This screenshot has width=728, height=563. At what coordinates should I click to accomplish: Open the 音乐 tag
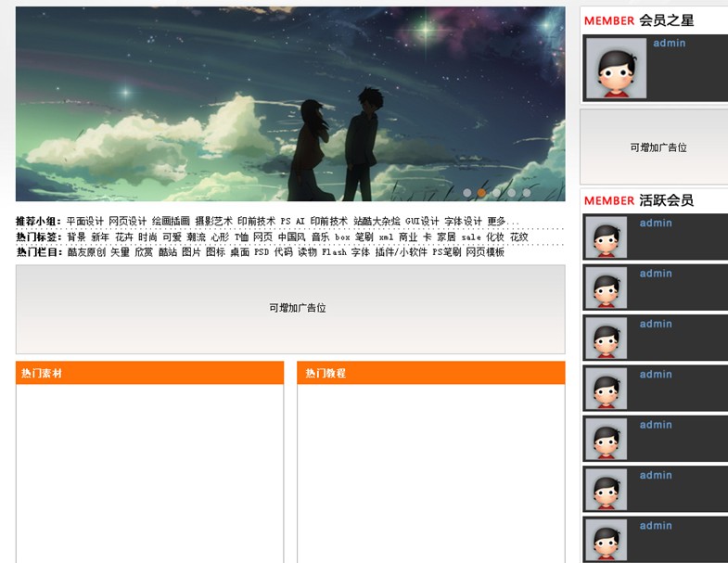point(320,237)
